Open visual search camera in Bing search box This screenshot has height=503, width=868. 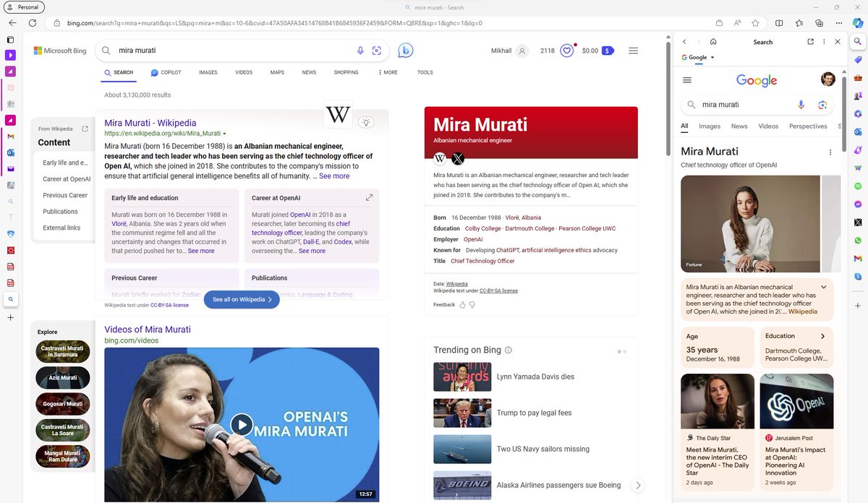(377, 50)
